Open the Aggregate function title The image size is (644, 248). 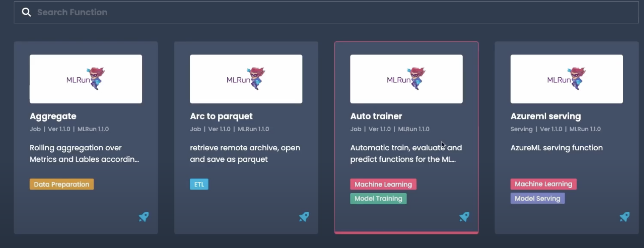click(x=53, y=116)
